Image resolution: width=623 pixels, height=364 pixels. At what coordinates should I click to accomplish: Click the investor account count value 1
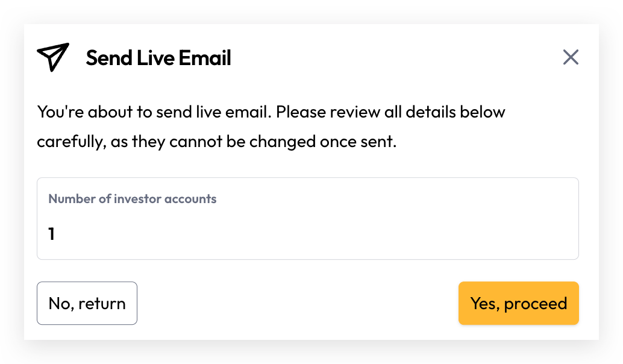(51, 234)
